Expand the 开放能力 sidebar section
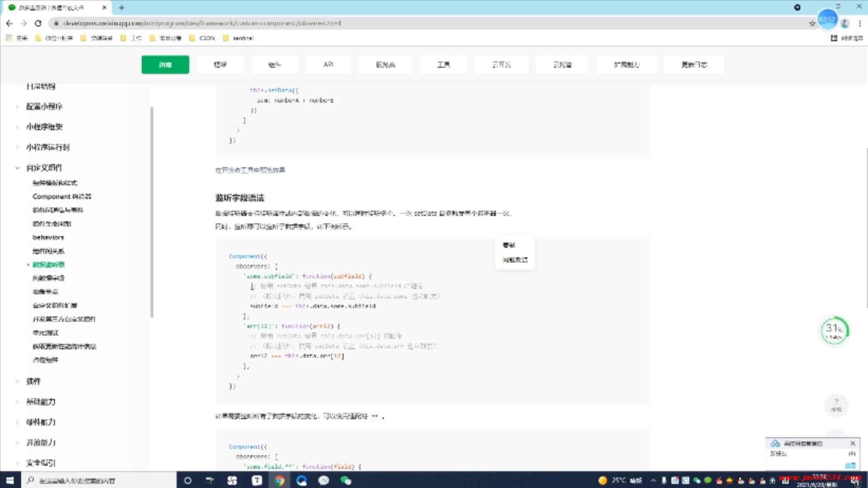Image resolution: width=868 pixels, height=488 pixels. [x=41, y=442]
